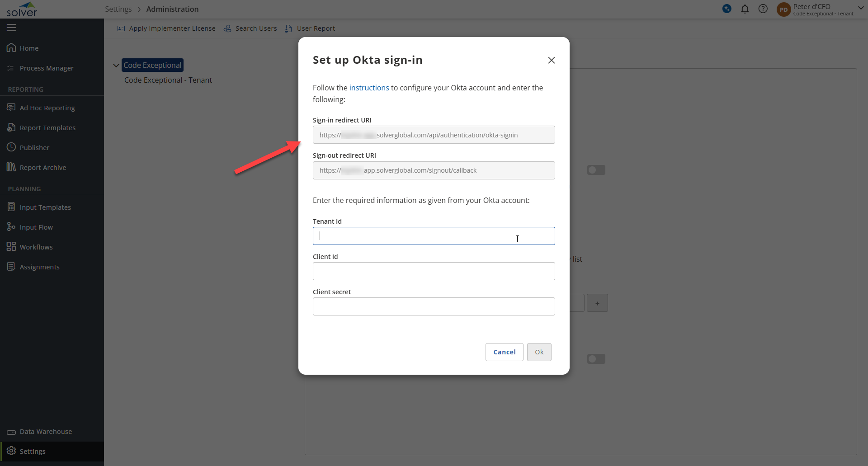
Task: Toggle the upper switch behind the dialog
Action: pyautogui.click(x=596, y=170)
